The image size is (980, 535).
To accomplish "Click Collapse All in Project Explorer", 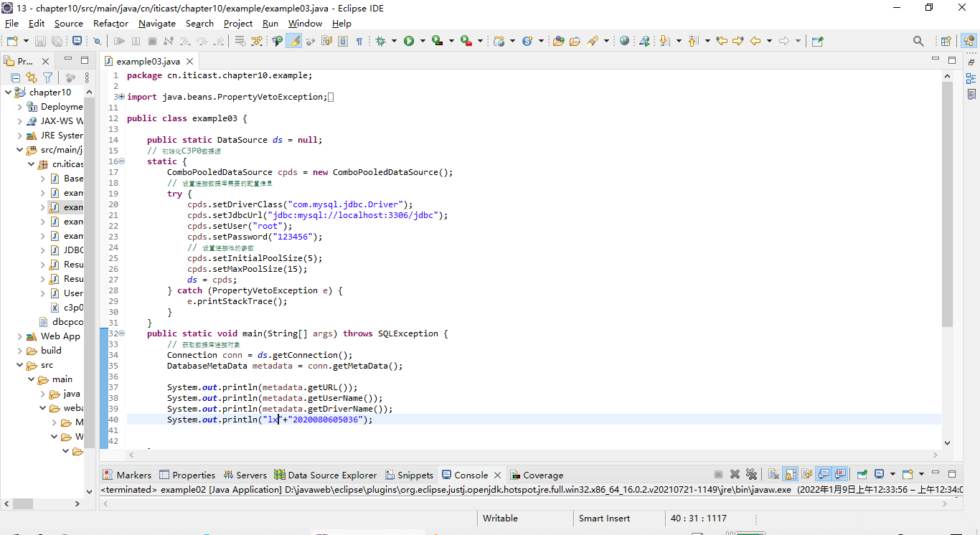I will click(x=15, y=77).
